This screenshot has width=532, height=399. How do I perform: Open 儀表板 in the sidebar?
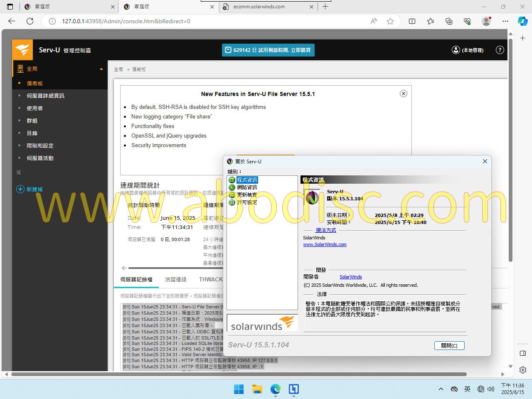click(35, 83)
